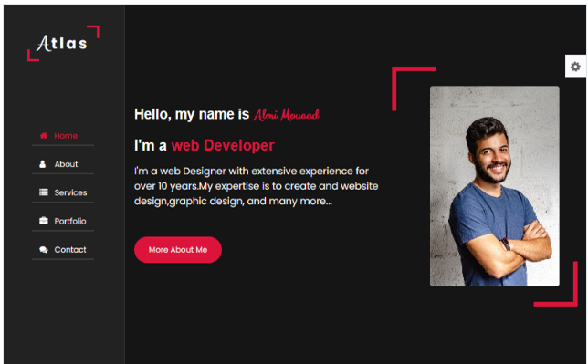588x364 pixels.
Task: Open the settings gear icon
Action: [x=575, y=67]
